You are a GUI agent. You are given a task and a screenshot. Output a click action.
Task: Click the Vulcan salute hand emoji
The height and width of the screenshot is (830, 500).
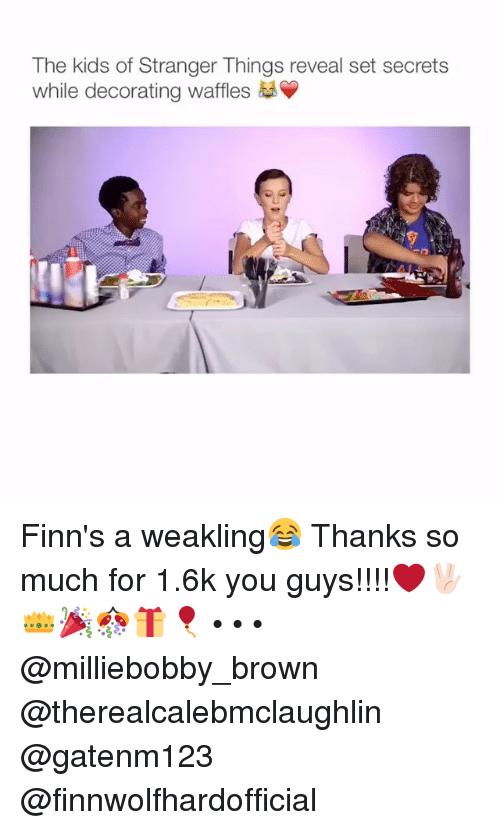point(447,579)
